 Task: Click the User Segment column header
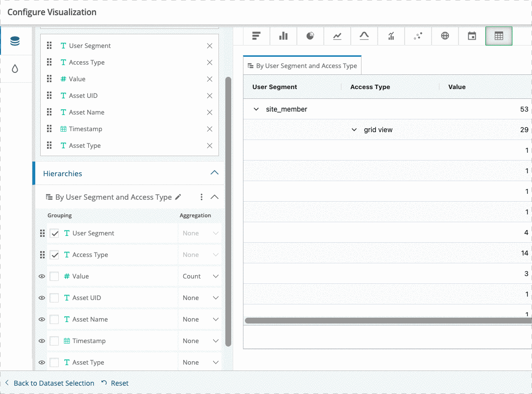point(274,87)
